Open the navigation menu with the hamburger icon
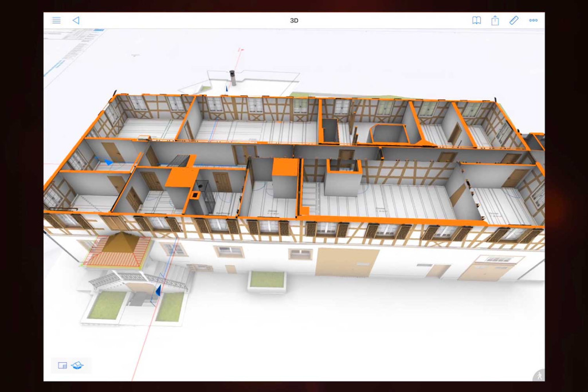The image size is (588, 392). [x=56, y=20]
